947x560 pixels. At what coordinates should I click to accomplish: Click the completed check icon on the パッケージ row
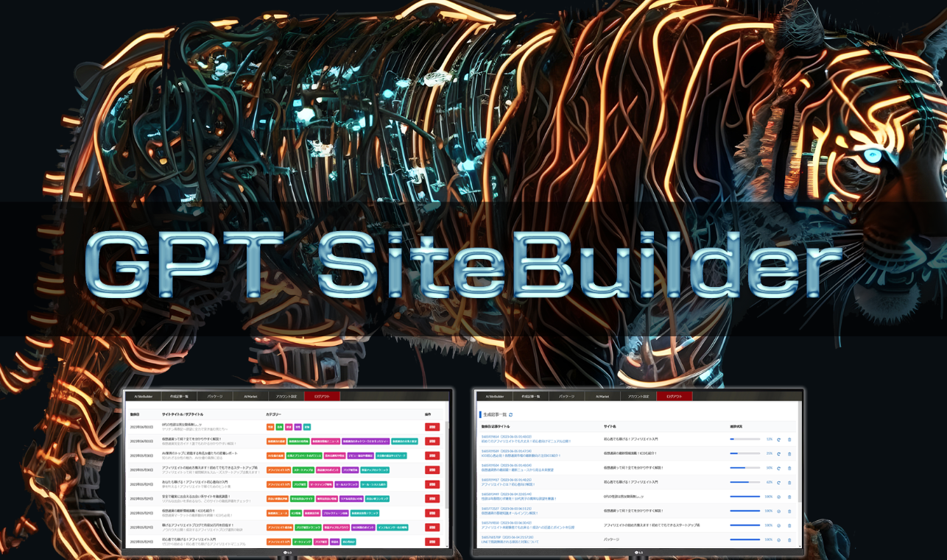(x=779, y=540)
